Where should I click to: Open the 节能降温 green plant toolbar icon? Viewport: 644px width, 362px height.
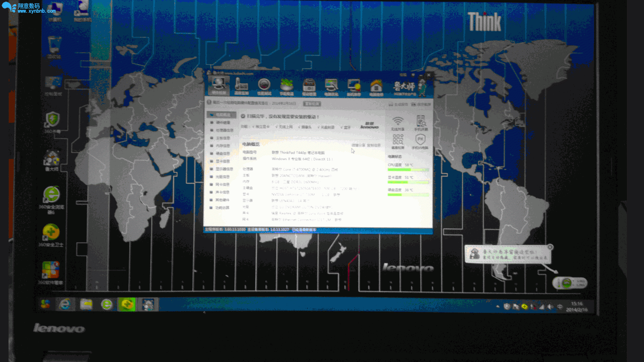(x=286, y=87)
